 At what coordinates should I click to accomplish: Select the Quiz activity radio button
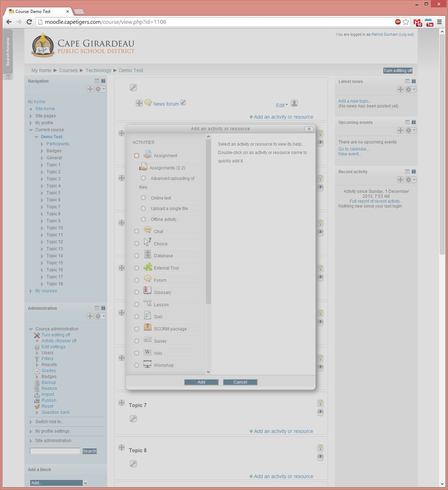137,317
